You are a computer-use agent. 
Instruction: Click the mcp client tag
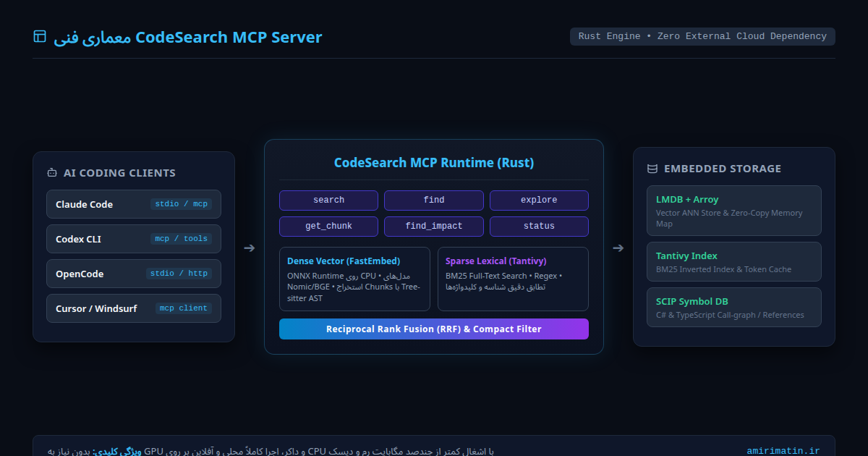click(184, 308)
